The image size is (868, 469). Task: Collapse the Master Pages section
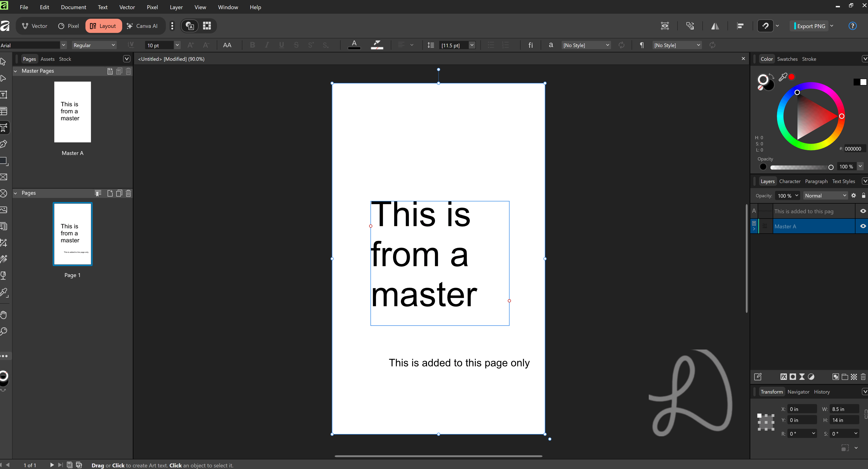[x=15, y=71]
